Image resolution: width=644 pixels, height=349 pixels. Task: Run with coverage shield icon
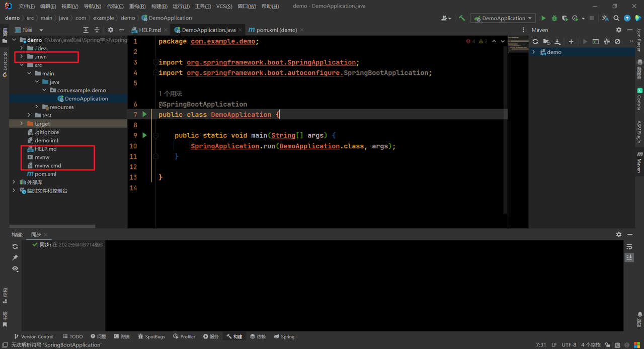click(565, 18)
